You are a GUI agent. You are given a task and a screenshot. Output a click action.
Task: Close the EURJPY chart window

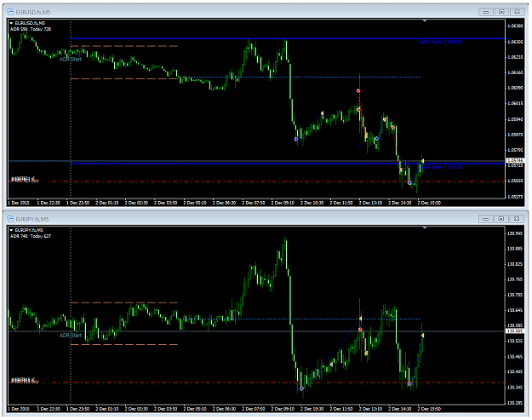click(x=517, y=219)
